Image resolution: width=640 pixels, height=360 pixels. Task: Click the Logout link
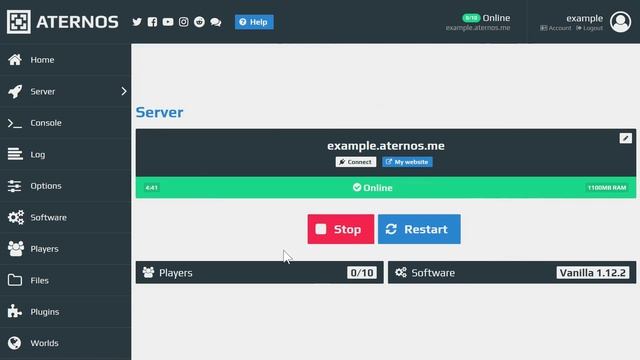(589, 28)
